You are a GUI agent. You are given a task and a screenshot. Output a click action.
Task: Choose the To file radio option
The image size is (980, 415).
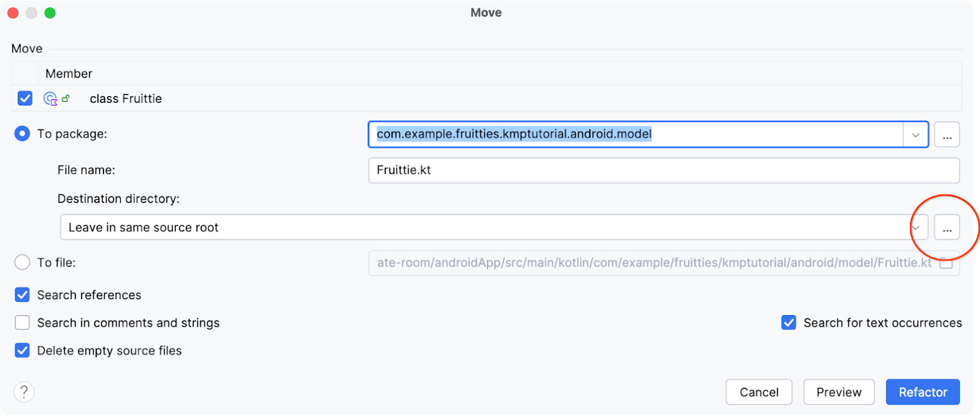coord(22,262)
